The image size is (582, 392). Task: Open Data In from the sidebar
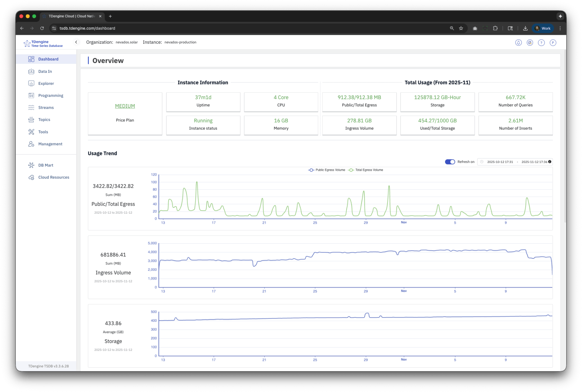45,71
